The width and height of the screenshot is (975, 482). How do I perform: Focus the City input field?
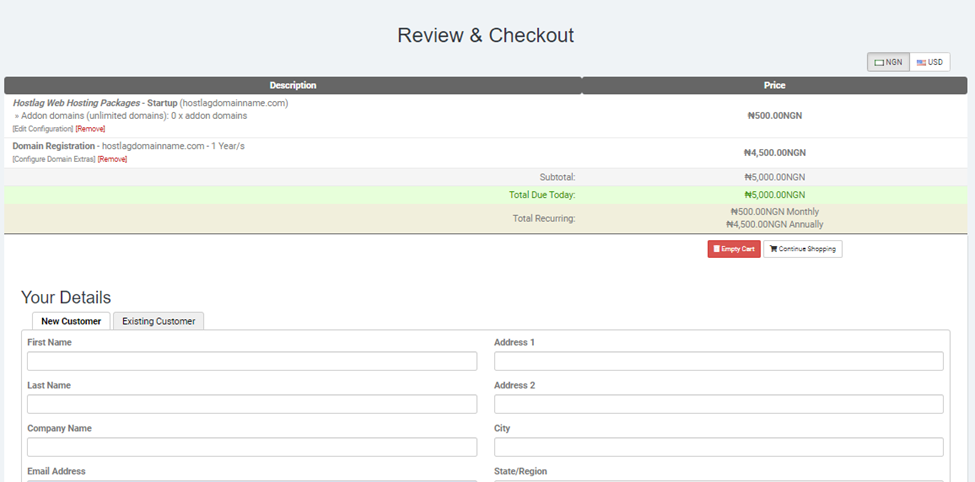click(x=718, y=447)
